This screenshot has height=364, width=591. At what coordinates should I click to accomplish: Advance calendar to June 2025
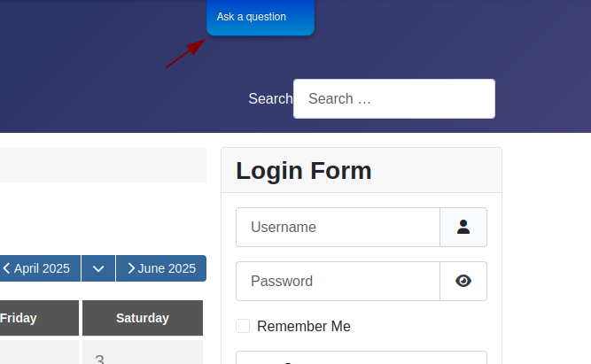pyautogui.click(x=161, y=268)
